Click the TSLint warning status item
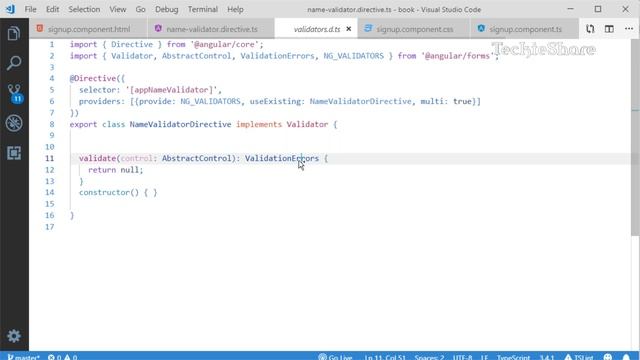The height and width of the screenshot is (360, 640). [579, 357]
